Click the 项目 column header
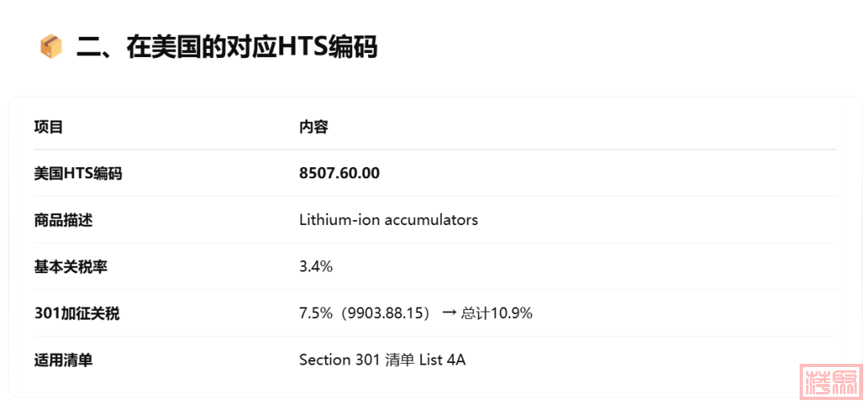Image resolution: width=868 pixels, height=404 pixels. (x=49, y=127)
